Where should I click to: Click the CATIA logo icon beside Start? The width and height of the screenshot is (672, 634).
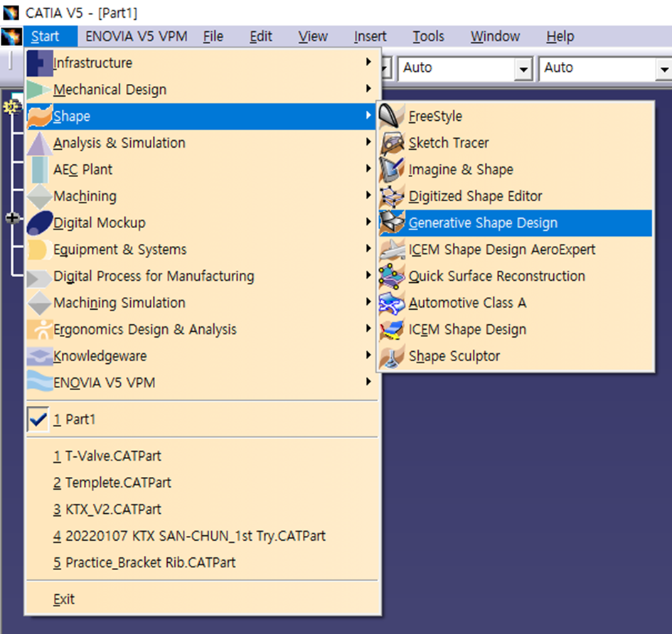click(x=11, y=36)
